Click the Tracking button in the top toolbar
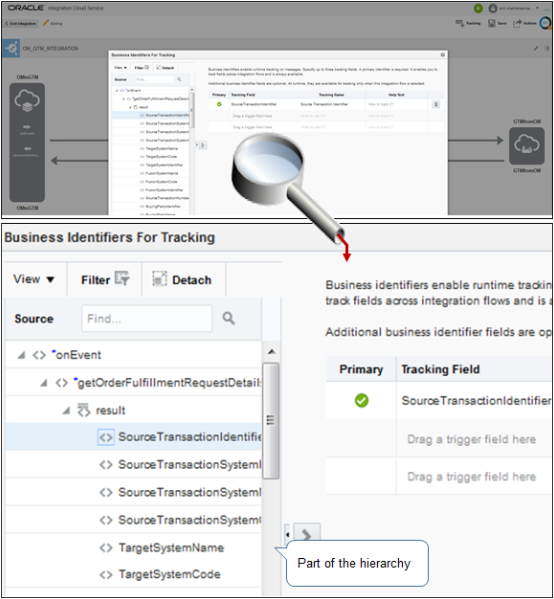 (468, 23)
